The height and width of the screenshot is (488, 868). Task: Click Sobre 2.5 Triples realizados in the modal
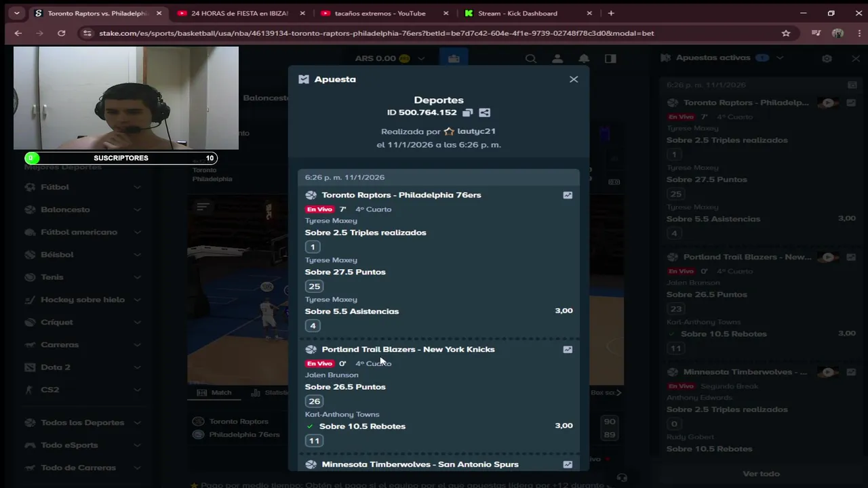(366, 232)
